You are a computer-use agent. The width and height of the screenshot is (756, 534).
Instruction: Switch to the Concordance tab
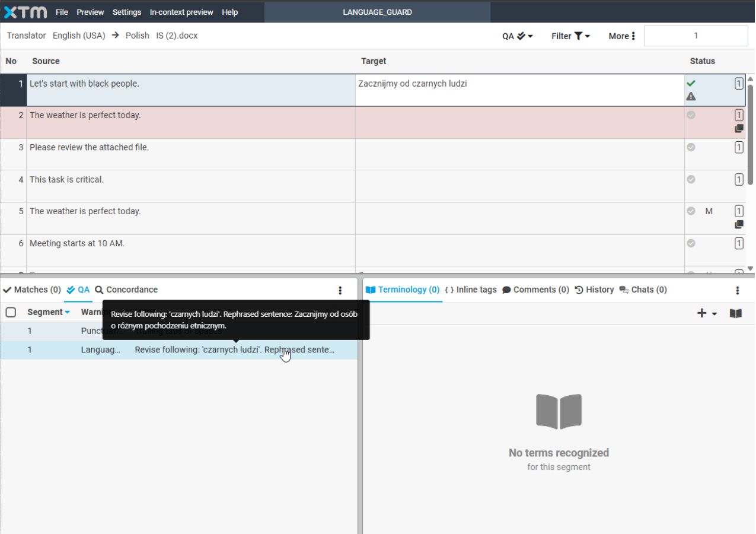pyautogui.click(x=126, y=290)
